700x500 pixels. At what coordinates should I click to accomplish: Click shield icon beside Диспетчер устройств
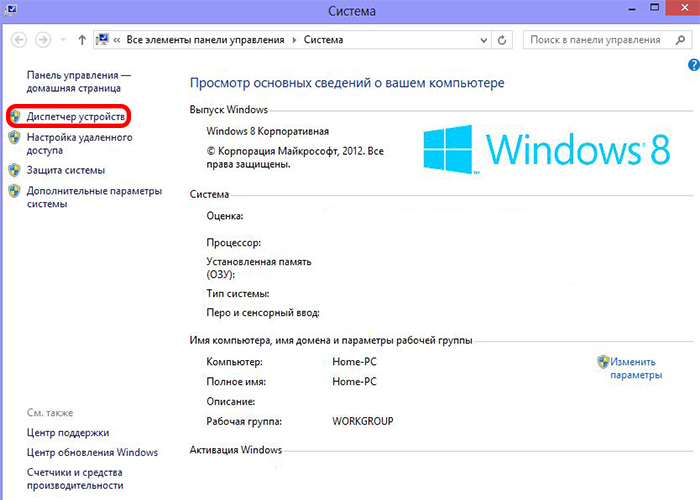tap(15, 117)
